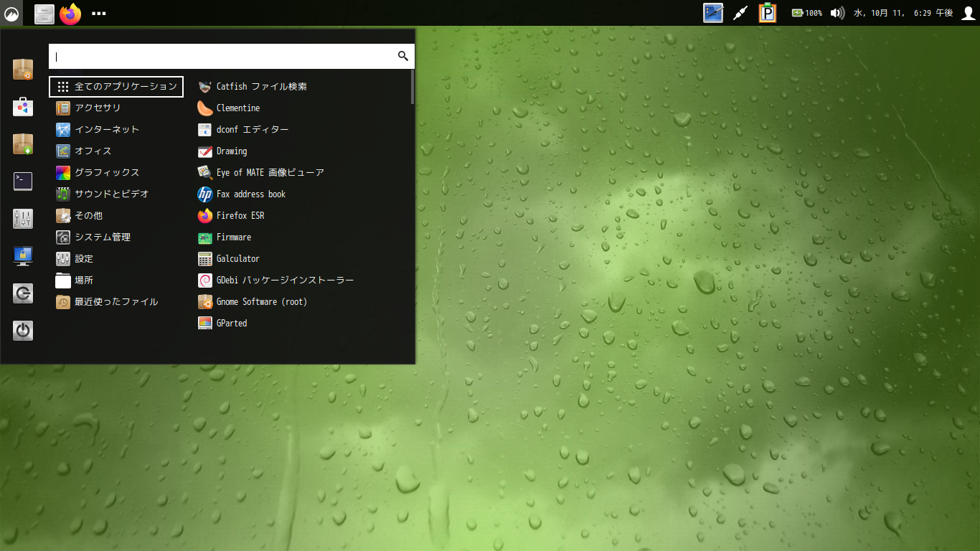Screen dimensions: 980x551
Task: Select アクセサリ category
Action: click(116, 108)
